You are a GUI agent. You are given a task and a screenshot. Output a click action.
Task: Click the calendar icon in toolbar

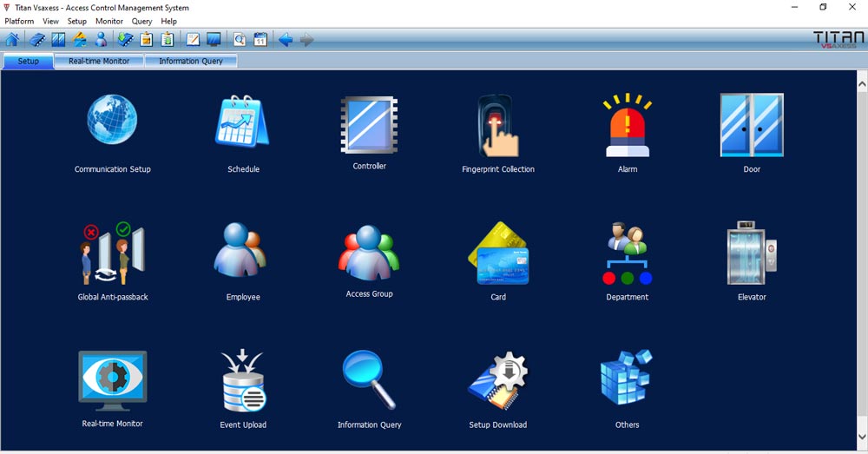(x=260, y=40)
